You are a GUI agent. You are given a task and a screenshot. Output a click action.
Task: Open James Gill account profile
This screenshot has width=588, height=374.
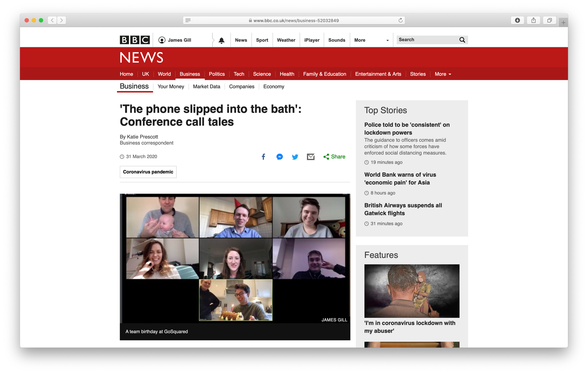[175, 40]
